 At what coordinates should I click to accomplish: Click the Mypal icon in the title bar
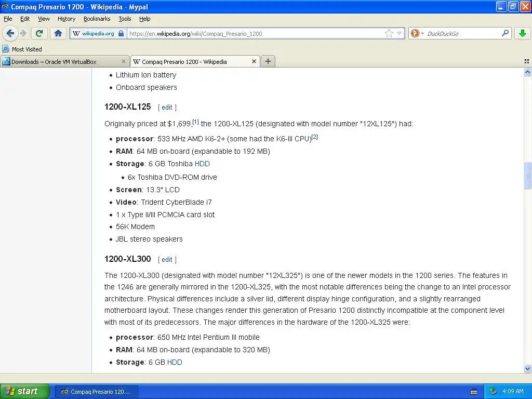point(5,6)
